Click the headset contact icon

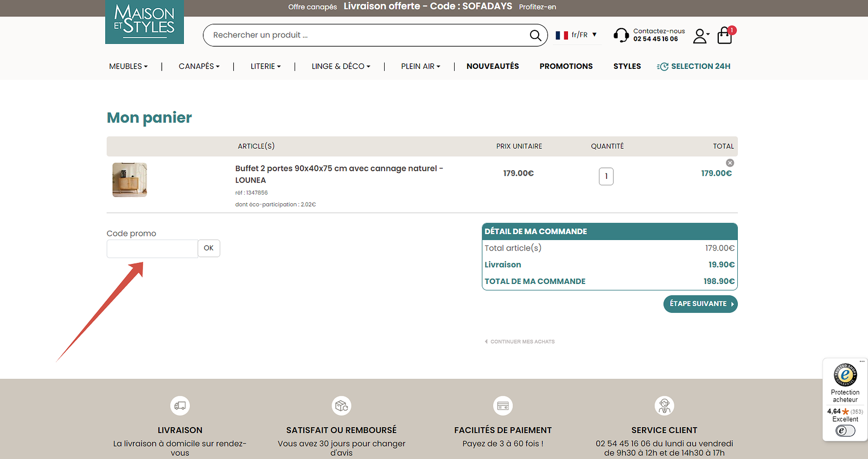point(621,35)
